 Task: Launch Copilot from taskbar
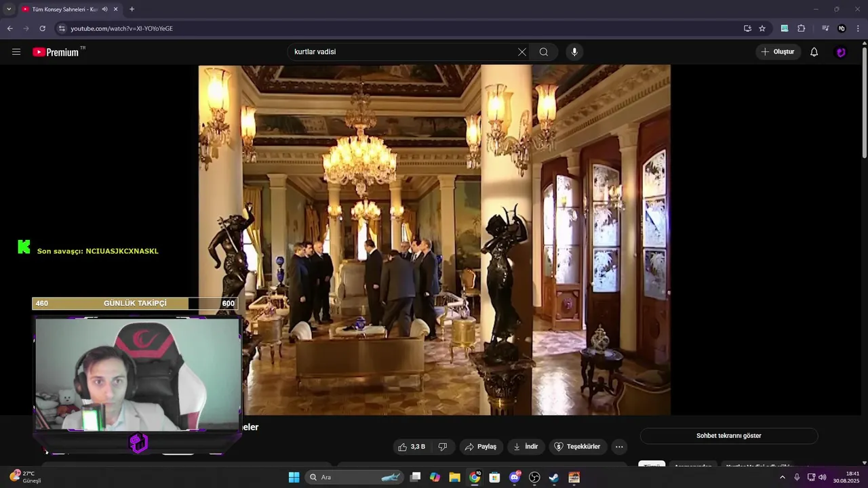(x=435, y=477)
